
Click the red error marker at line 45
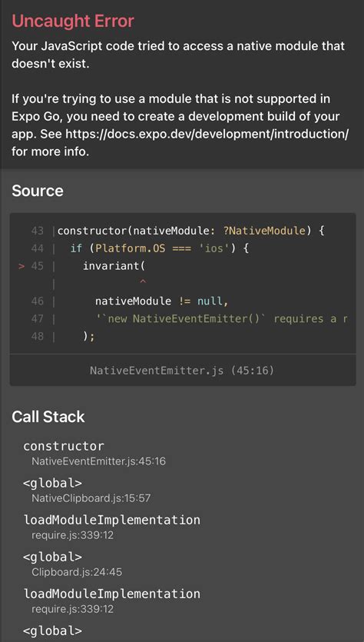click(x=22, y=266)
